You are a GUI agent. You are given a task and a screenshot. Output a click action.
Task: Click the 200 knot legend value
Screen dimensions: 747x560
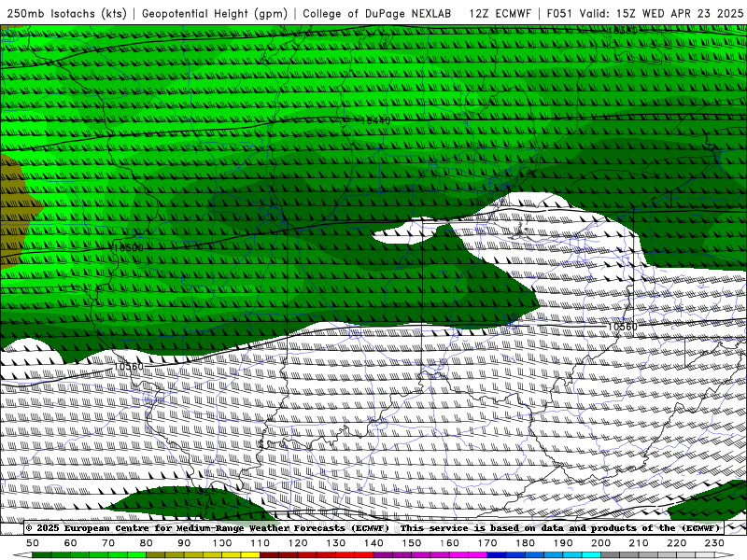click(600, 543)
